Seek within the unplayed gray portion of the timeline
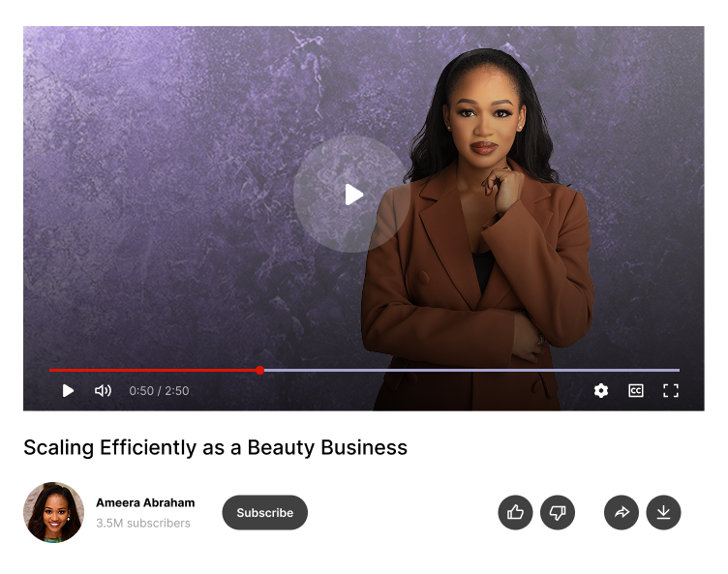The height and width of the screenshot is (574, 728). pyautogui.click(x=471, y=370)
